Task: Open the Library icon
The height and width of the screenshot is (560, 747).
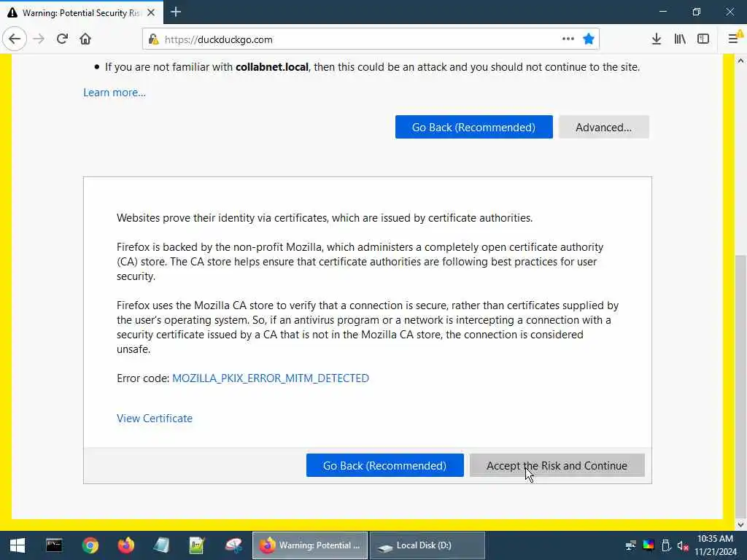Action: 680,39
